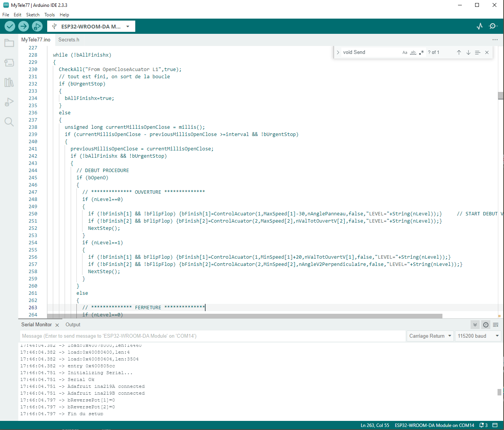Open the Help menu
This screenshot has height=430, width=504.
click(64, 15)
